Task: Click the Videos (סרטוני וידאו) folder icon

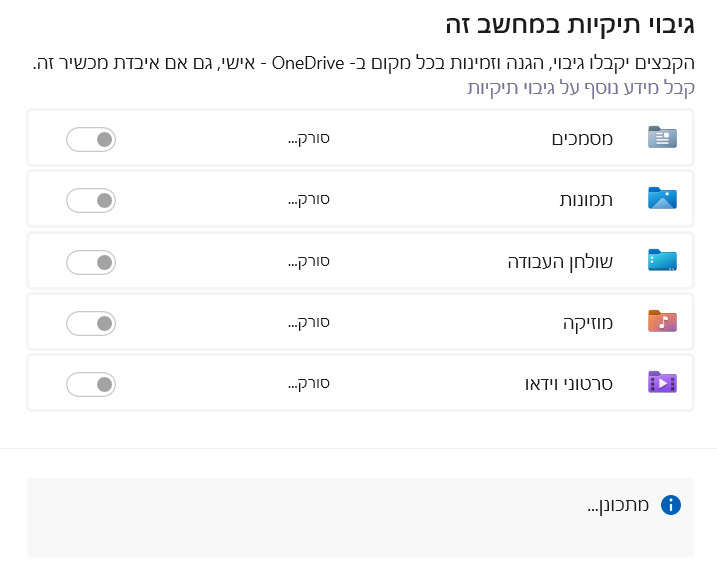Action: point(662,383)
